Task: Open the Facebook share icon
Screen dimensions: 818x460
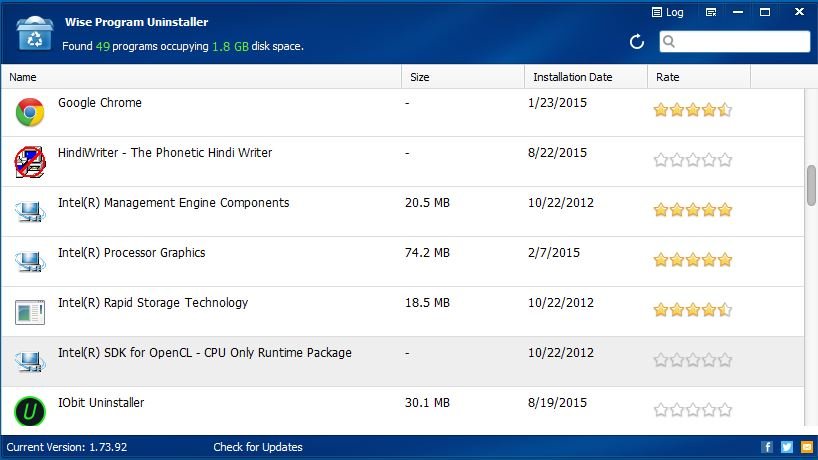Action: pyautogui.click(x=767, y=447)
